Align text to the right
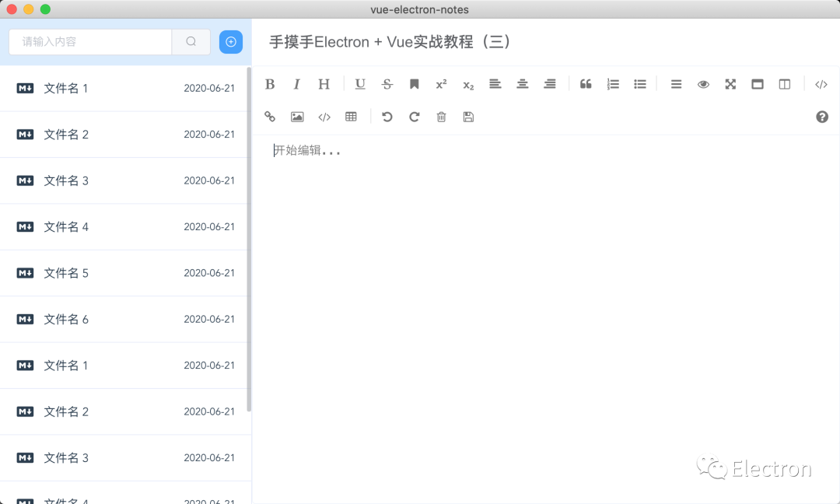This screenshot has height=504, width=840. click(550, 84)
